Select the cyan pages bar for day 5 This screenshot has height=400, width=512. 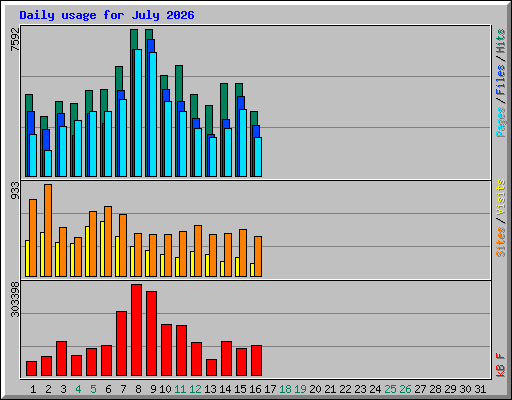coord(93,144)
